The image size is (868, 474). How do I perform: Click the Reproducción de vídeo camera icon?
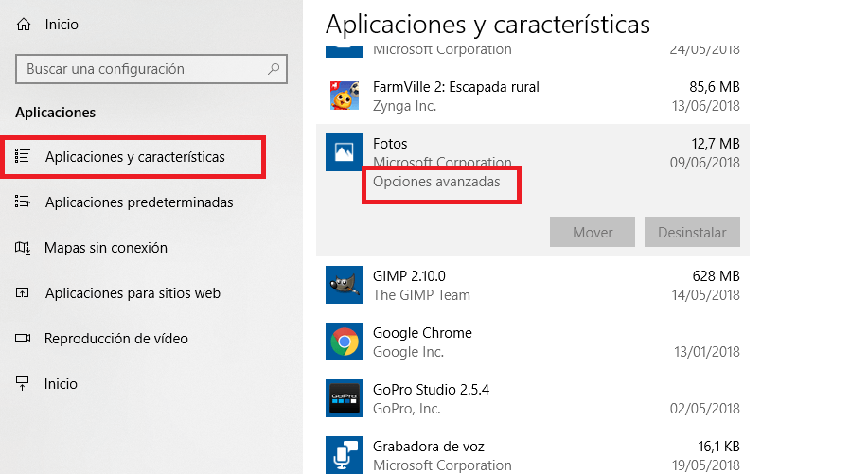click(x=23, y=338)
